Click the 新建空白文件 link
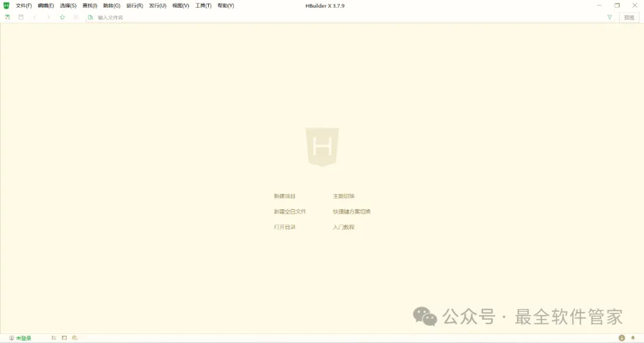Image resolution: width=644 pixels, height=343 pixels. click(x=290, y=212)
